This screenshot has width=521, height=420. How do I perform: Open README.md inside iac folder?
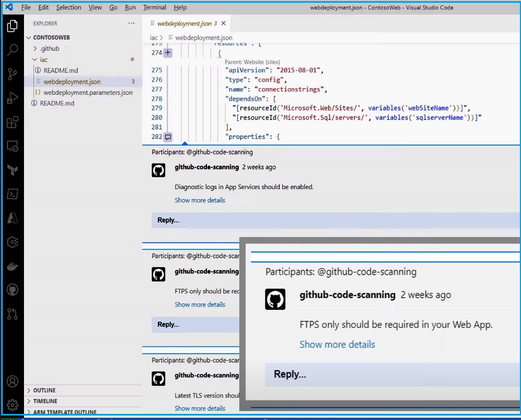(x=61, y=70)
